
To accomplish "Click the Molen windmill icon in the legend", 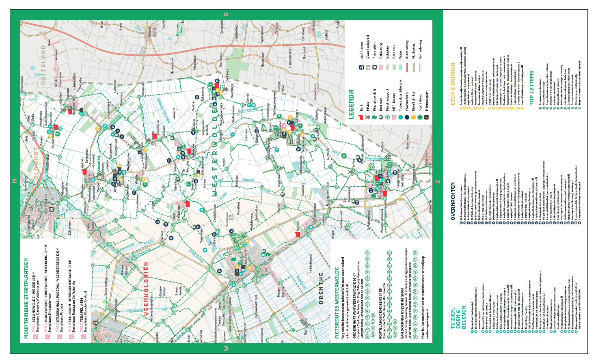I will tap(368, 117).
